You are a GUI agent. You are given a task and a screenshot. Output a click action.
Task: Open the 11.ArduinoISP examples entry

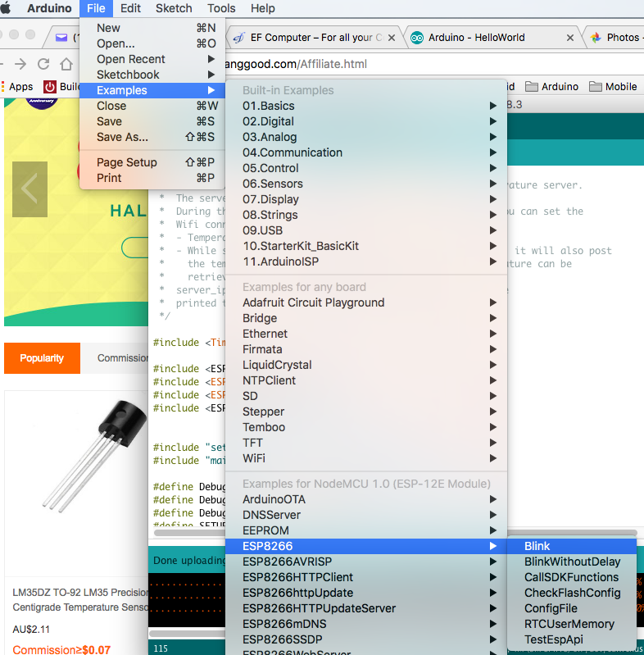366,262
